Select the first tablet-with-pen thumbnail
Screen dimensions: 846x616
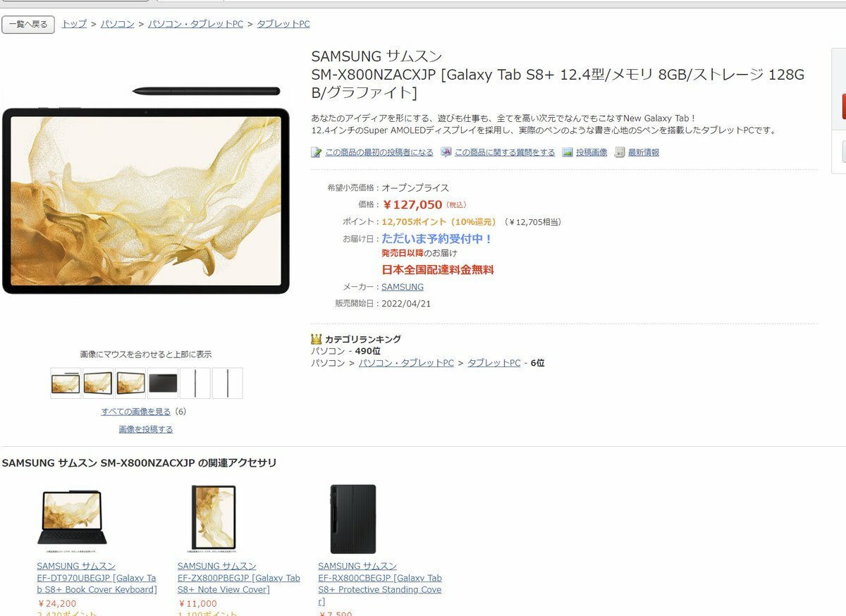coord(66,383)
